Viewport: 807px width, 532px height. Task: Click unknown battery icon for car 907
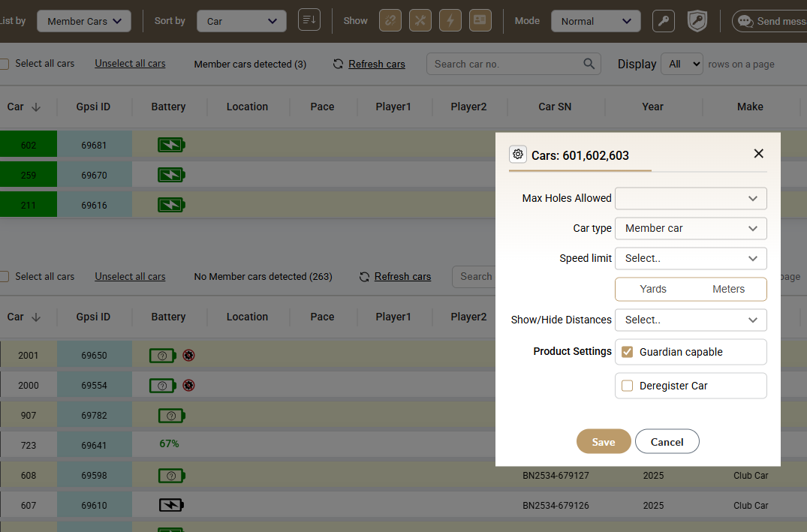(171, 416)
